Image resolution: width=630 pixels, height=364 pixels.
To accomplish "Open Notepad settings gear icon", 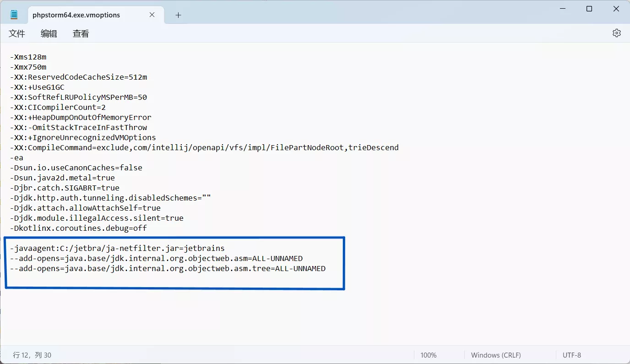I will [617, 33].
